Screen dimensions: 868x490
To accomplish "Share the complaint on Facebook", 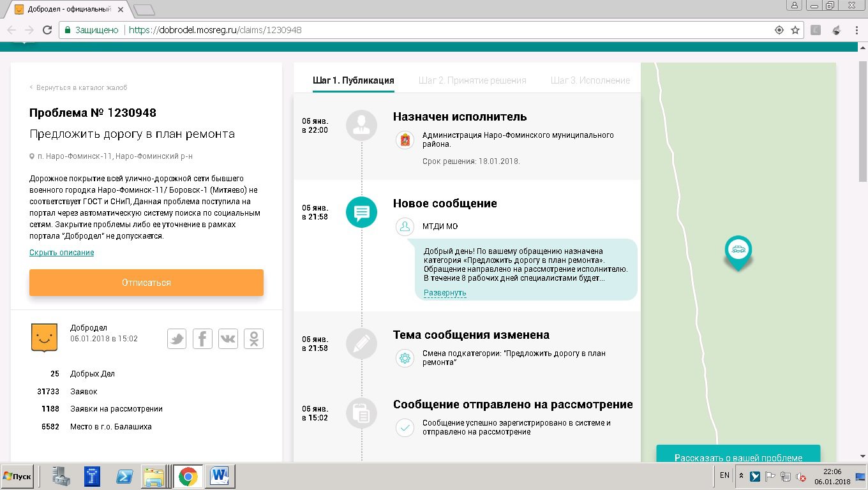I will pyautogui.click(x=202, y=339).
